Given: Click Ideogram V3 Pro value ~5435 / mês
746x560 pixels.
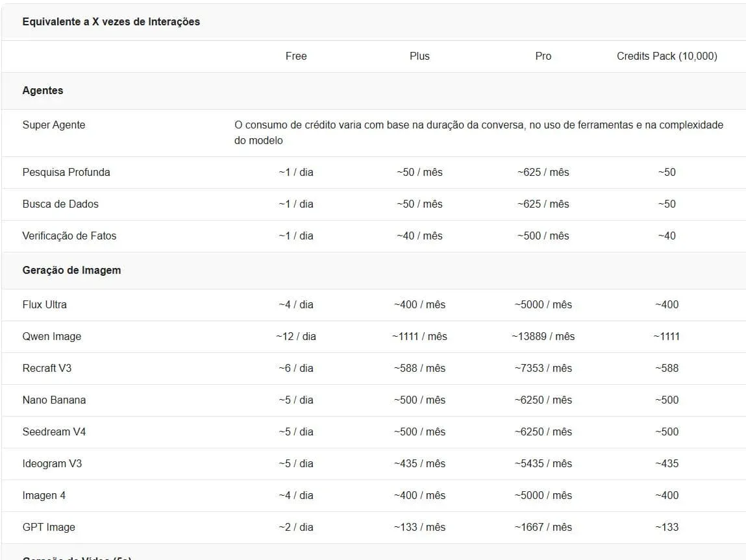Looking at the screenshot, I should click(x=543, y=464).
